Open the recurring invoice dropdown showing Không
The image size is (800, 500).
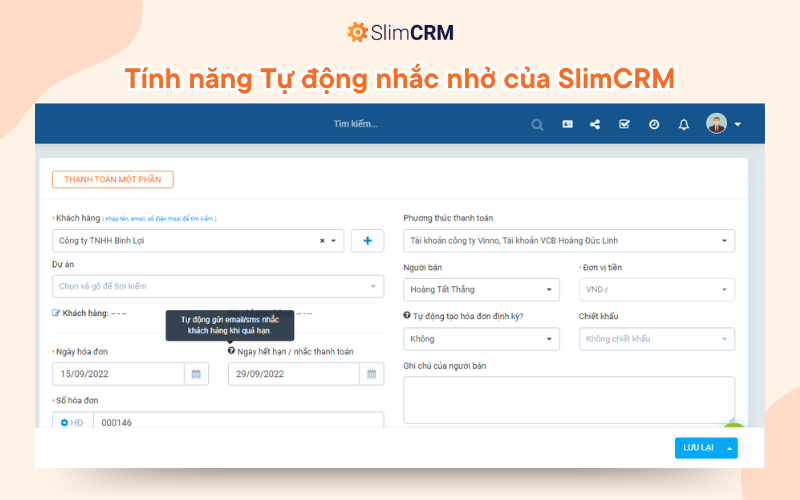coord(481,339)
